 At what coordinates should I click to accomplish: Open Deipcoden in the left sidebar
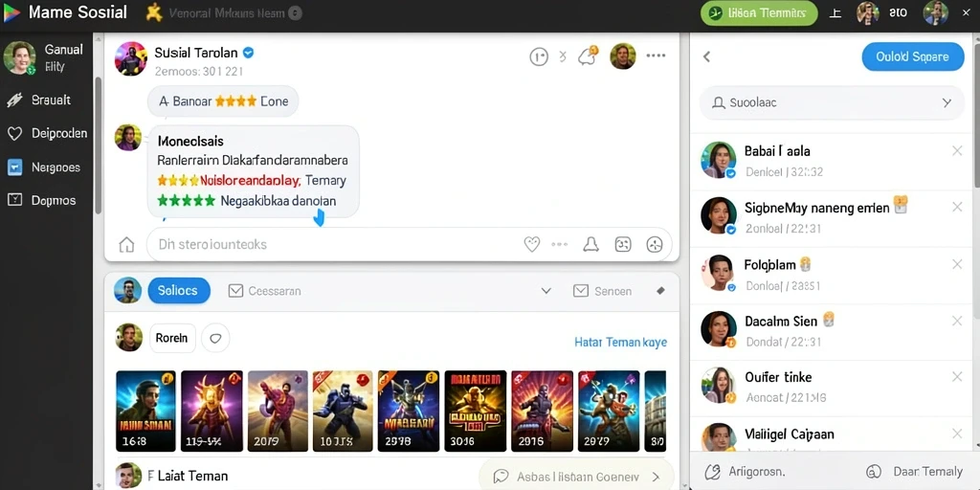point(47,133)
